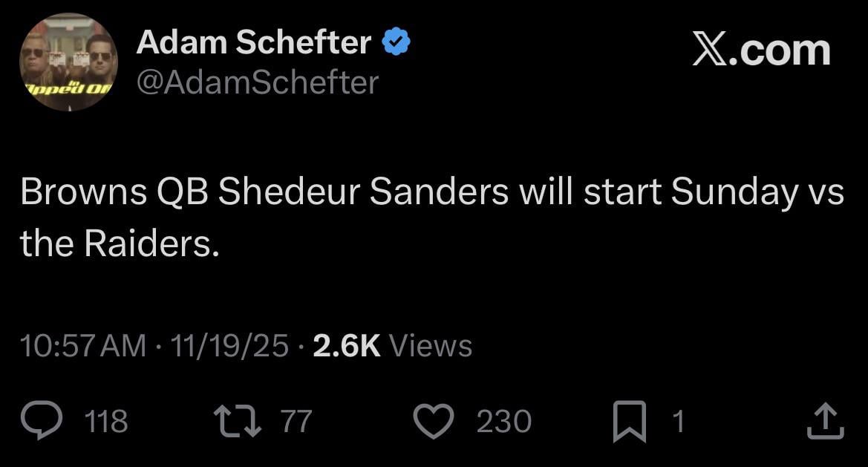Click the Adam Schefter display name

(254, 41)
